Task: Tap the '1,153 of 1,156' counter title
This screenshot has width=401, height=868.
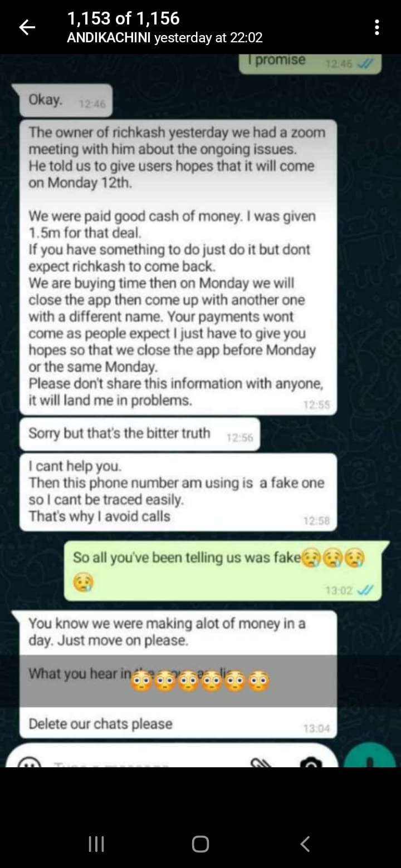Action: pyautogui.click(x=123, y=18)
